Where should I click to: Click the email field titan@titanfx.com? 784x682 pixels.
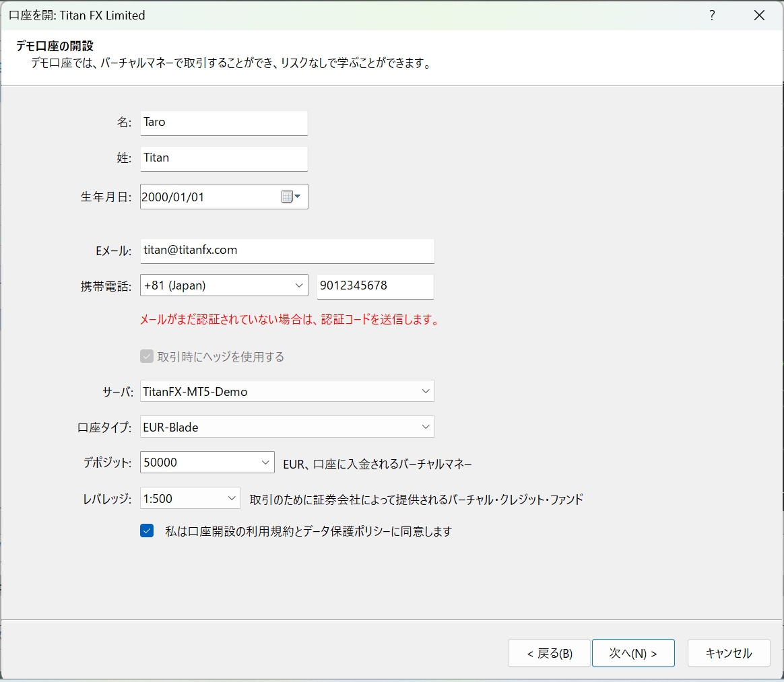[287, 251]
